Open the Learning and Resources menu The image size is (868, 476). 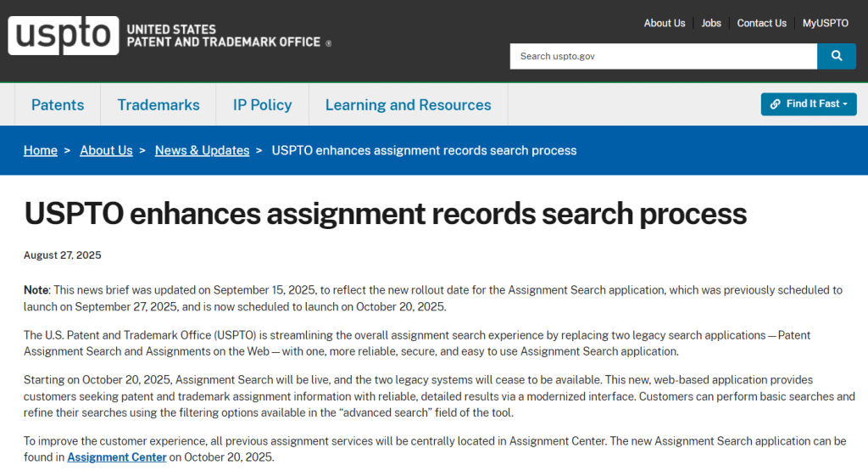(408, 105)
